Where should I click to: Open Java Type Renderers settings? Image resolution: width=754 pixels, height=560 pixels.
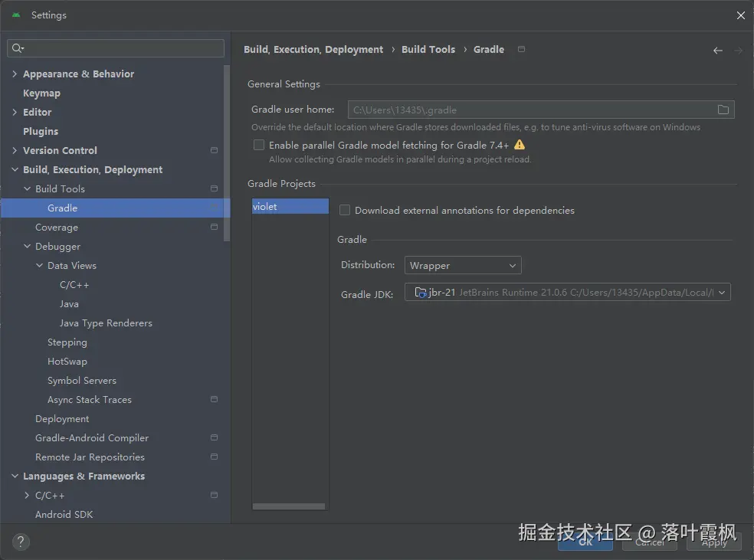point(106,323)
